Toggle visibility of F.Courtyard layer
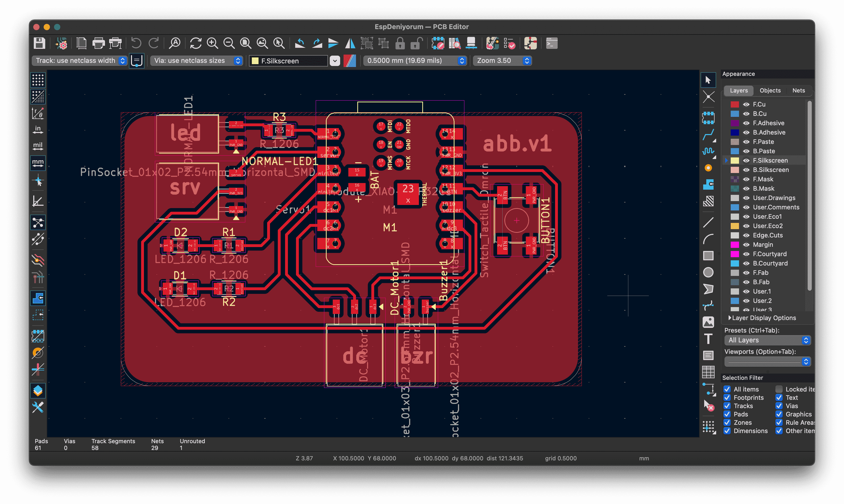The image size is (844, 504). pos(746,254)
